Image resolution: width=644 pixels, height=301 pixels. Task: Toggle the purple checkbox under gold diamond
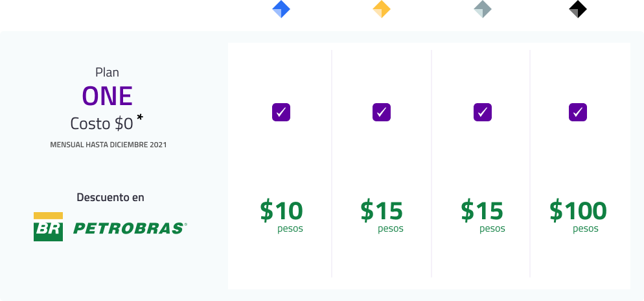click(x=382, y=112)
